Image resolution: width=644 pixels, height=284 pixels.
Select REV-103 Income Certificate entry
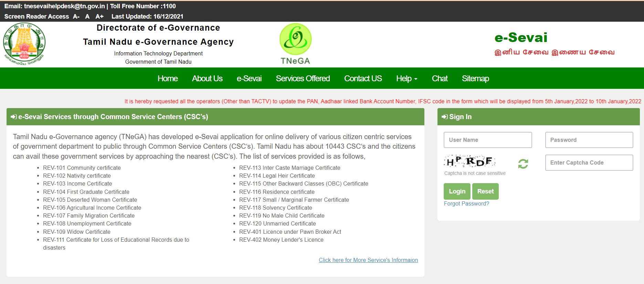coord(77,183)
